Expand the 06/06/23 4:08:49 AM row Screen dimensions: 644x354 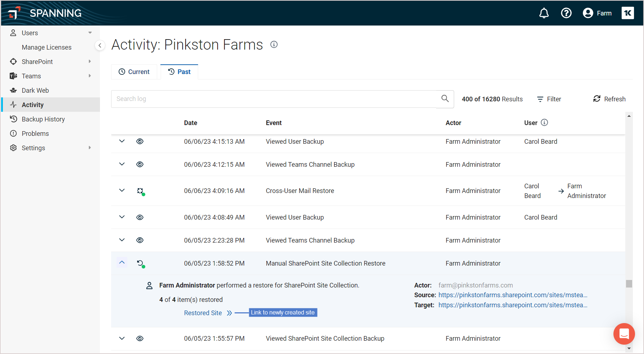click(x=122, y=217)
